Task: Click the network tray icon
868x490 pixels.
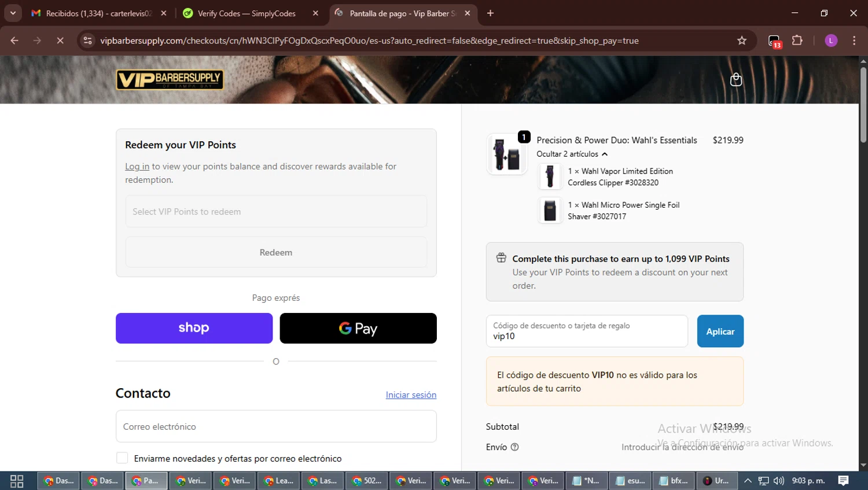Action: click(x=764, y=481)
